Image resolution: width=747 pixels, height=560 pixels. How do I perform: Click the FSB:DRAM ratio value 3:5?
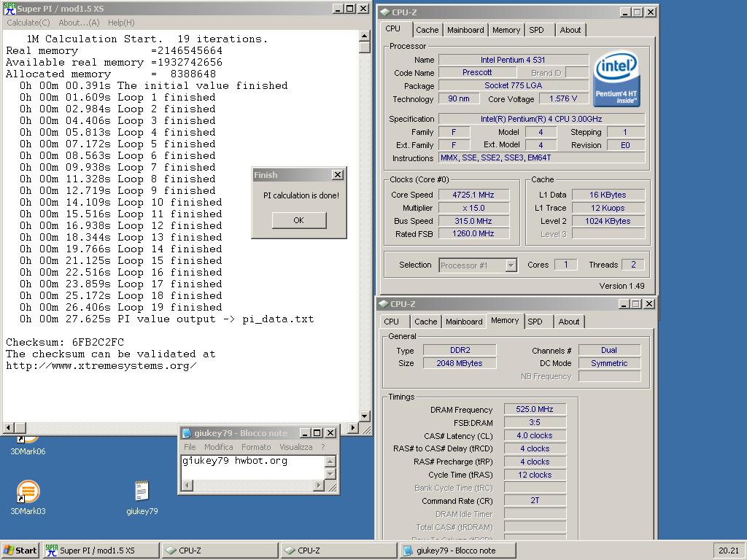click(535, 422)
